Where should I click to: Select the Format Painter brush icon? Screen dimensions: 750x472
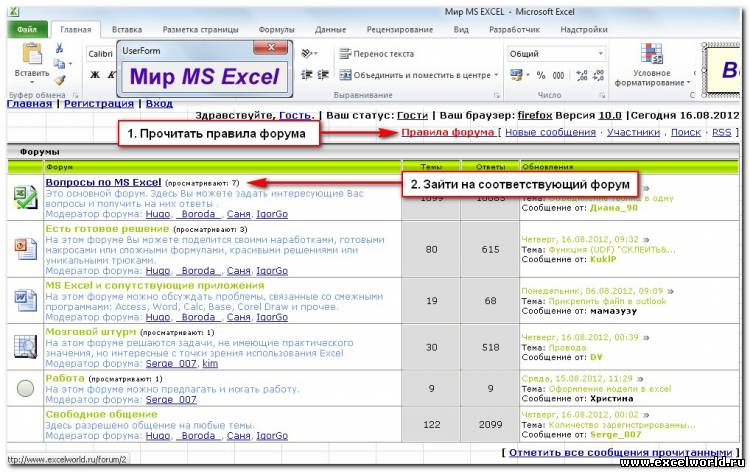click(x=59, y=80)
